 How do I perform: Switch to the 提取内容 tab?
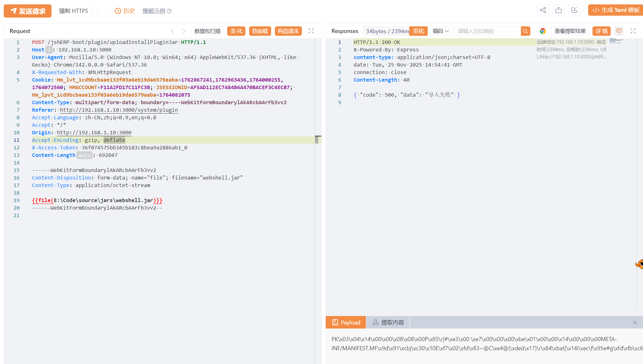coord(388,322)
